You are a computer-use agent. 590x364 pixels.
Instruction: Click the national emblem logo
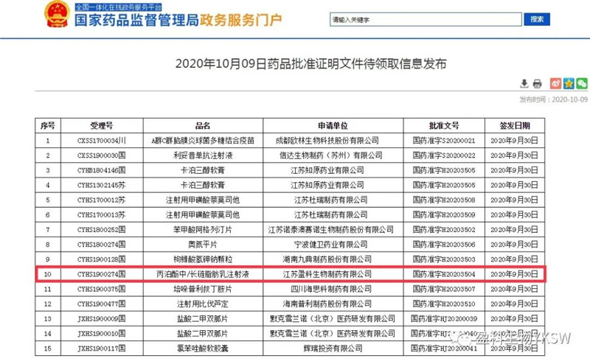point(55,15)
